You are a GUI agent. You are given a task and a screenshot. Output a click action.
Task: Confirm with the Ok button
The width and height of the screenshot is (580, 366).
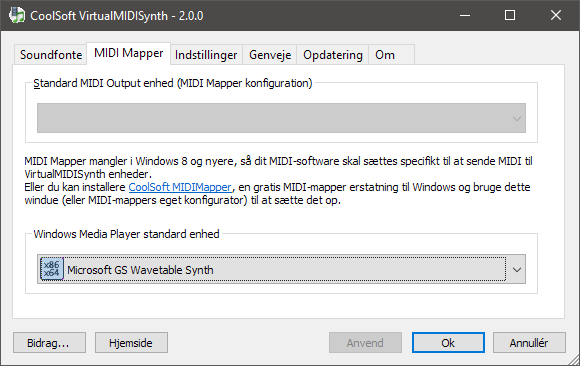point(448,343)
